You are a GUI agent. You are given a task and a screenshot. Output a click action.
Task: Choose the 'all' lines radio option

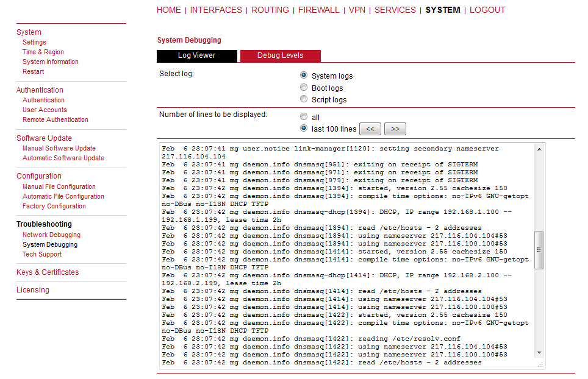(x=304, y=116)
